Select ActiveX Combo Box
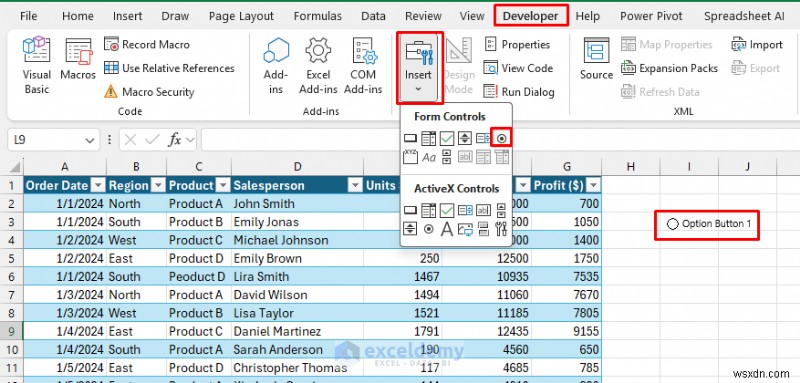The height and width of the screenshot is (383, 800). pos(429,210)
